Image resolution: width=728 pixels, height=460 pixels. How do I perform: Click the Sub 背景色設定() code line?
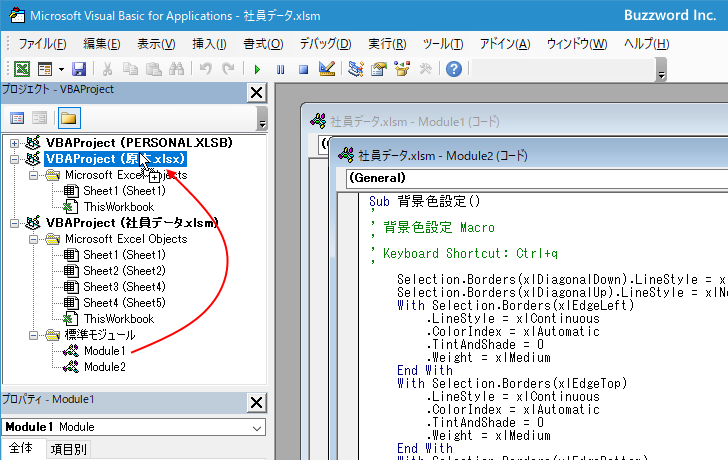pos(424,201)
